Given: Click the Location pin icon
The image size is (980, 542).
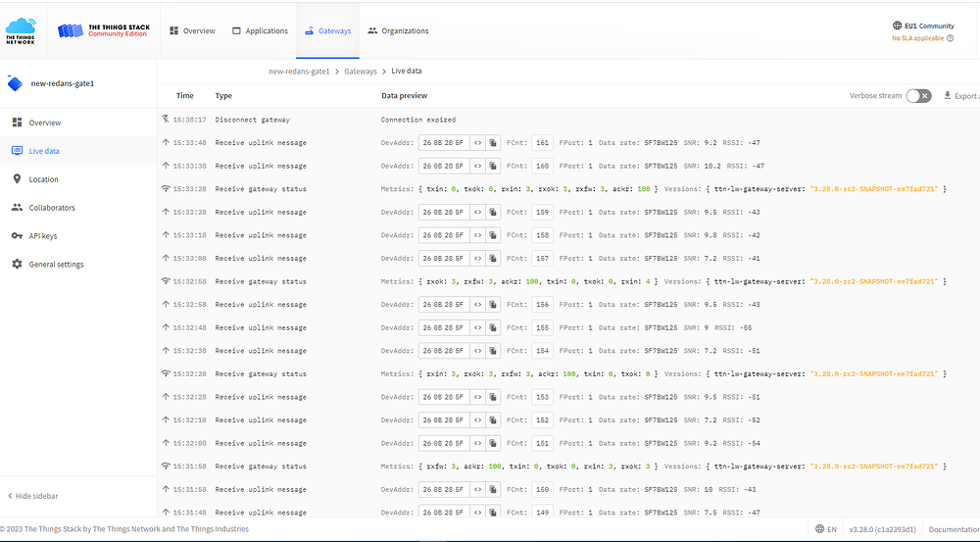Looking at the screenshot, I should (x=17, y=178).
